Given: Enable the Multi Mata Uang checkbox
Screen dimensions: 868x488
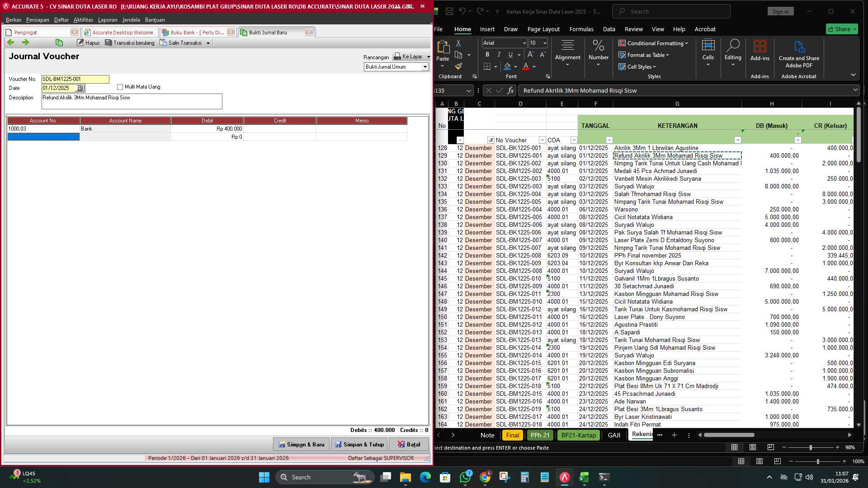Looking at the screenshot, I should 120,87.
